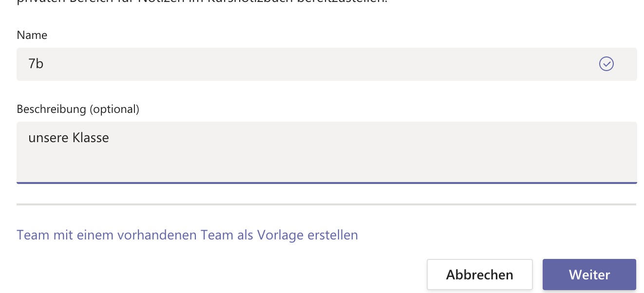The height and width of the screenshot is (293, 644).
Task: Click the "unsere Klasse" description text
Action: (x=69, y=138)
